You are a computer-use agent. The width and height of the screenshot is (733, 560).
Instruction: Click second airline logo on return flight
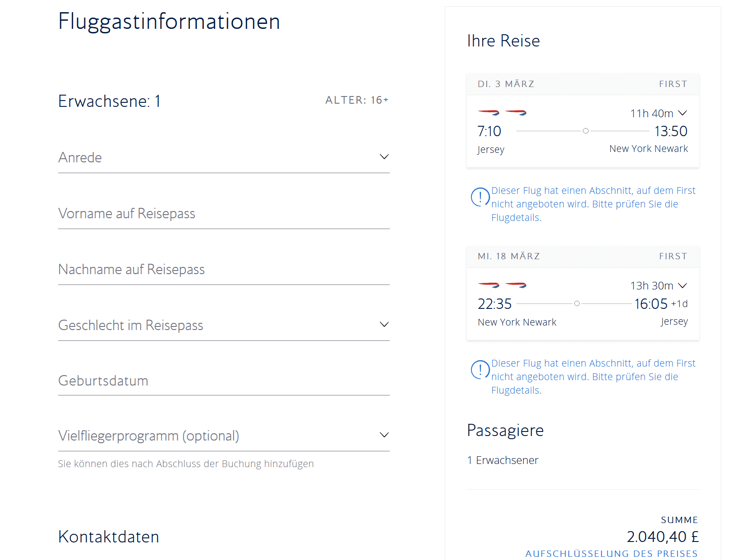516,285
